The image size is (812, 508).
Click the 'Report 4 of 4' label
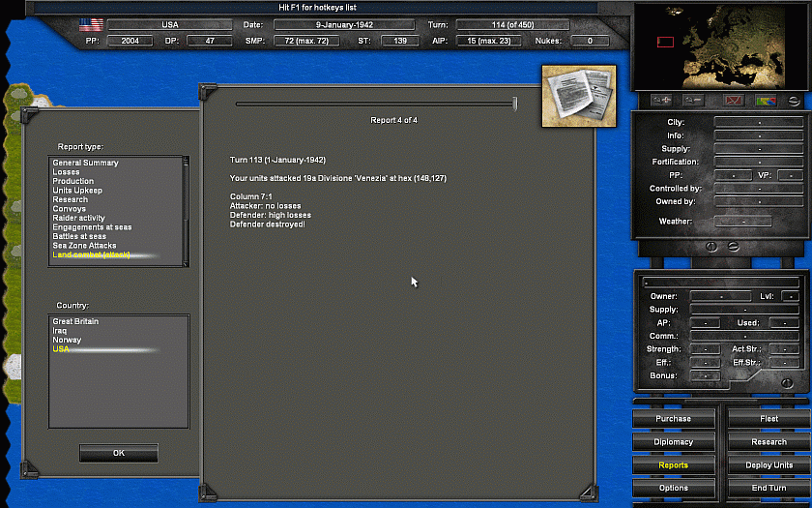(x=393, y=120)
